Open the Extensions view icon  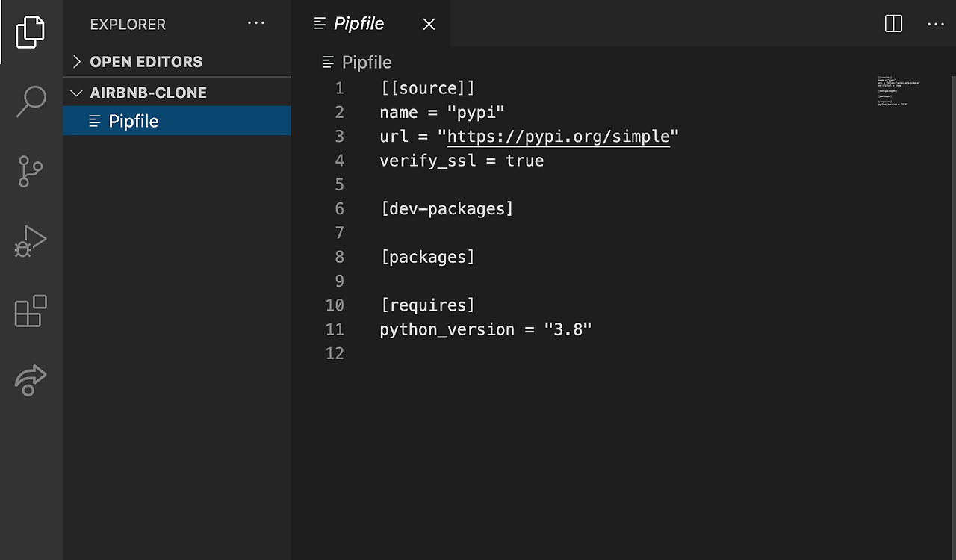point(31,311)
